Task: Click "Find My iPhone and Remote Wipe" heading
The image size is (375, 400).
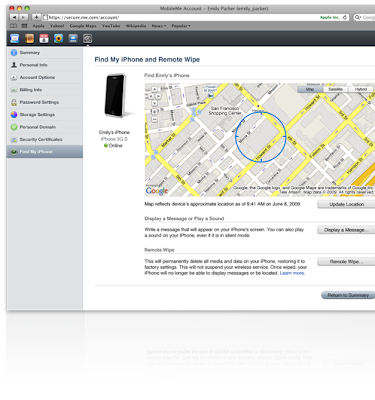Action: point(147,60)
